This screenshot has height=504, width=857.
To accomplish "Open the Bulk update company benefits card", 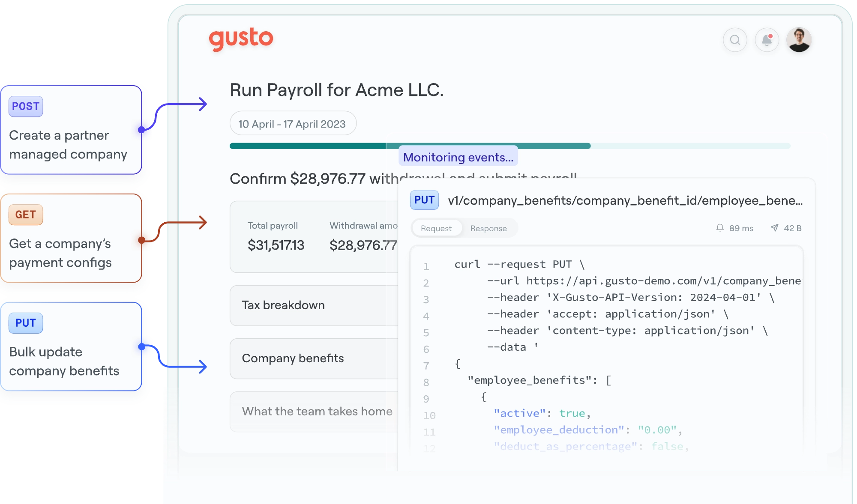I will tap(71, 346).
